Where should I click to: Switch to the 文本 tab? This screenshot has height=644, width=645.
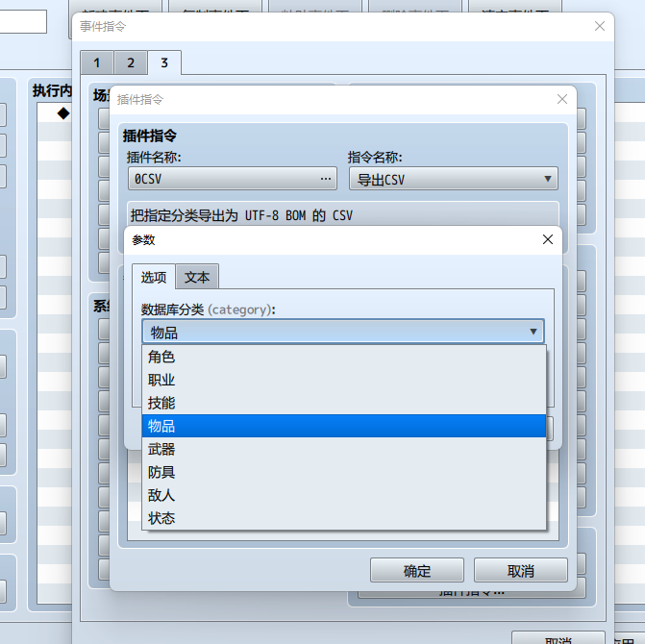point(197,277)
